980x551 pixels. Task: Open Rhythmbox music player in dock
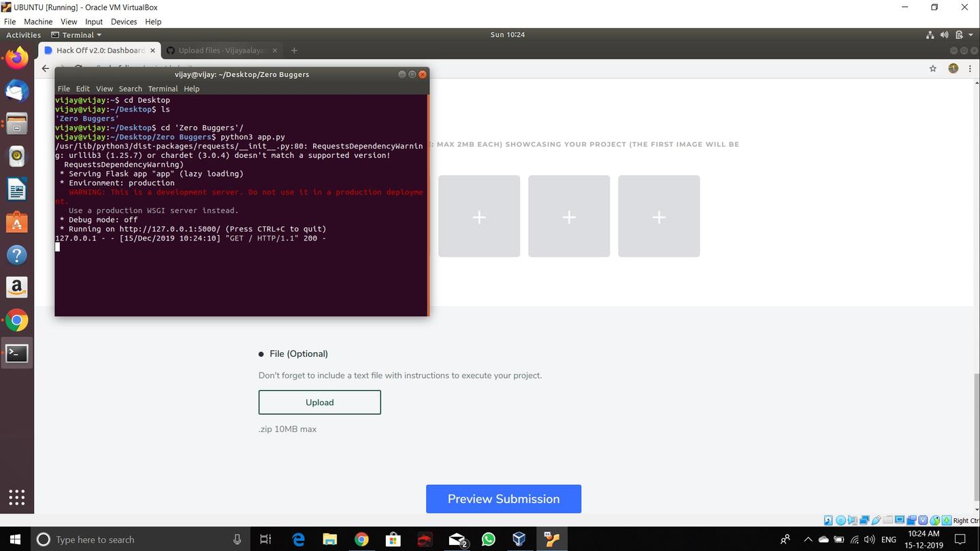tap(17, 156)
